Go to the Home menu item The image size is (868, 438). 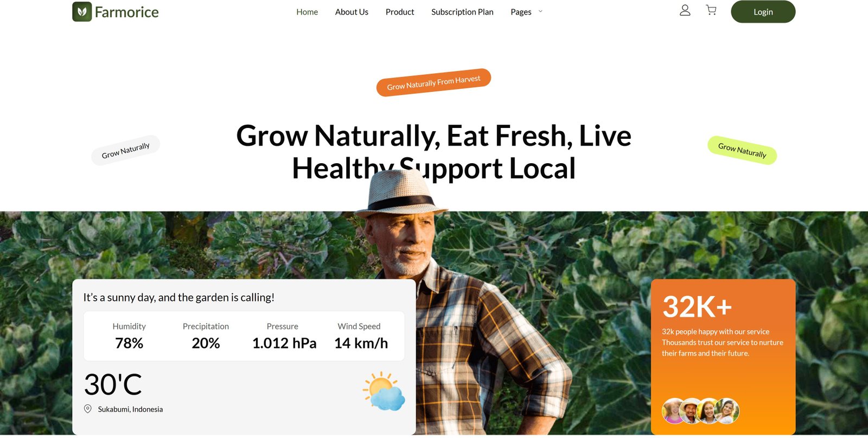coord(307,12)
